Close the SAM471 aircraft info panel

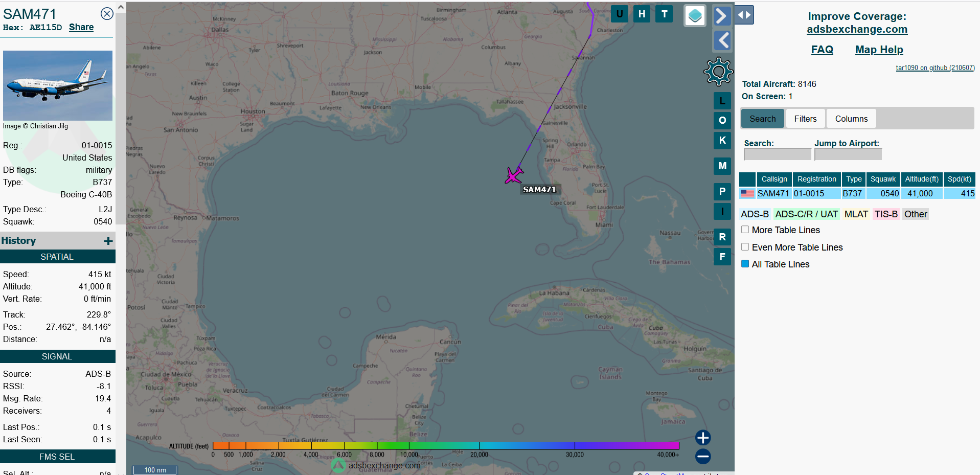pos(107,14)
